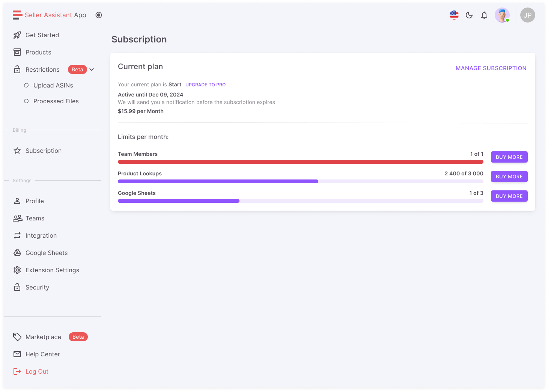548x392 pixels.
Task: Buy more Team Members
Action: coord(509,157)
